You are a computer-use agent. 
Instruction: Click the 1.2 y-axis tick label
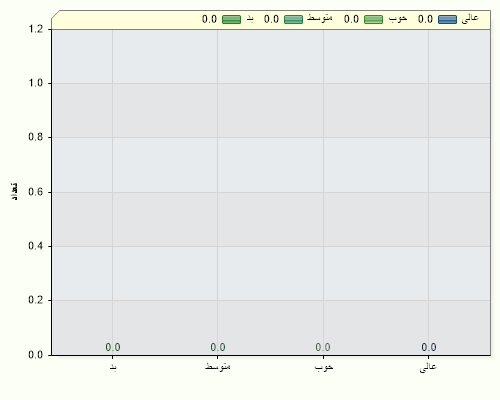click(36, 29)
